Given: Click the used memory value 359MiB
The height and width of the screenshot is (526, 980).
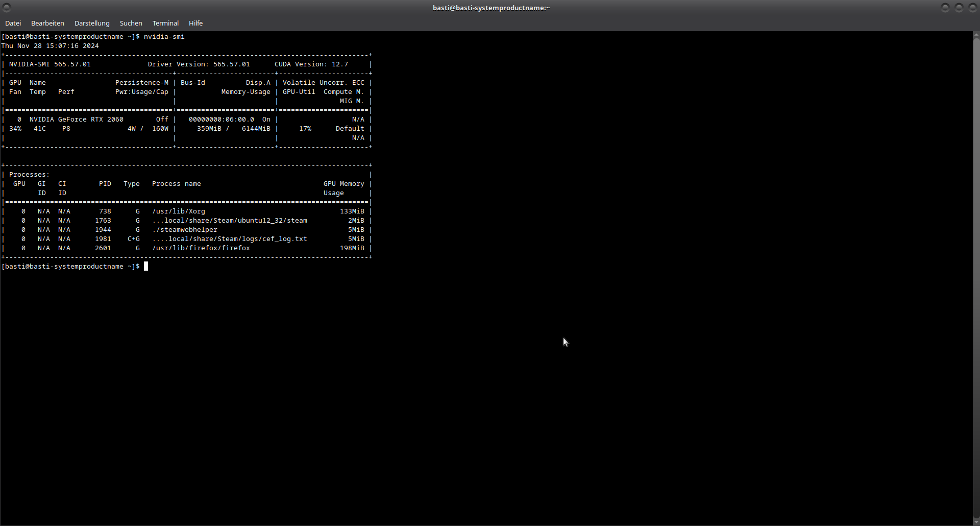Looking at the screenshot, I should click(x=209, y=129).
